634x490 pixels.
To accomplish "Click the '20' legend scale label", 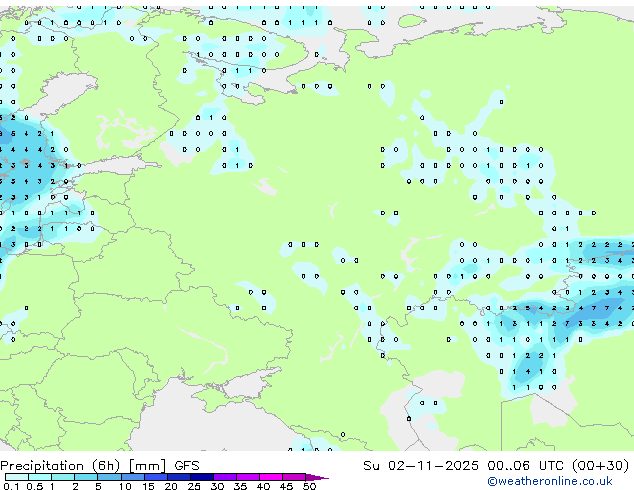I will 171,486.
